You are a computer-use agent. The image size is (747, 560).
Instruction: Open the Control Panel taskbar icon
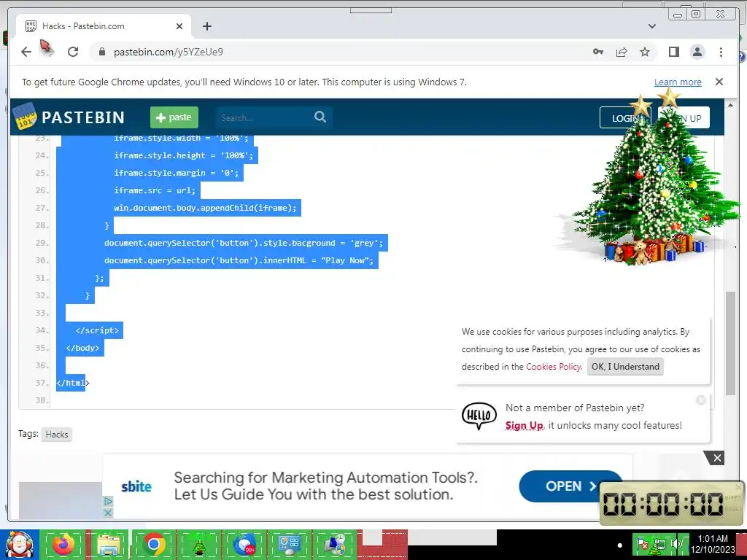coord(290,545)
